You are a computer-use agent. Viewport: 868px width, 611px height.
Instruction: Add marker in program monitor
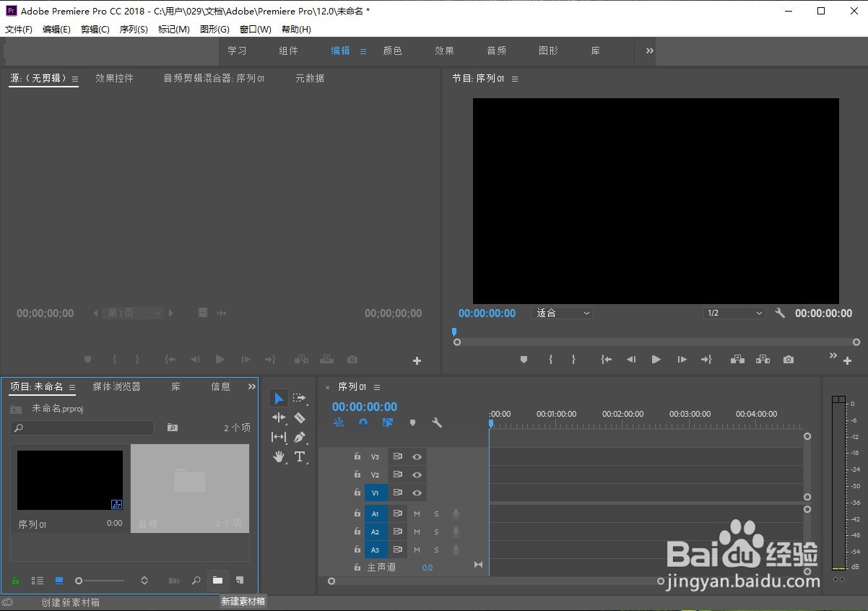[x=524, y=359]
